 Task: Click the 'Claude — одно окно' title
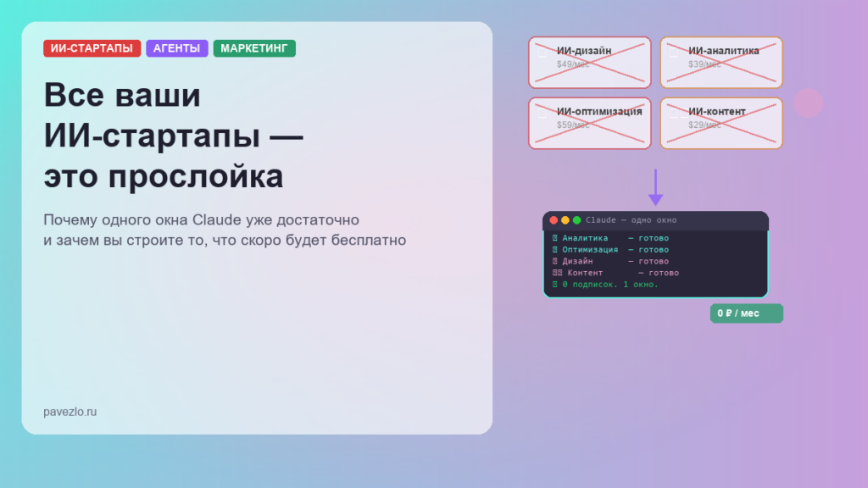631,220
